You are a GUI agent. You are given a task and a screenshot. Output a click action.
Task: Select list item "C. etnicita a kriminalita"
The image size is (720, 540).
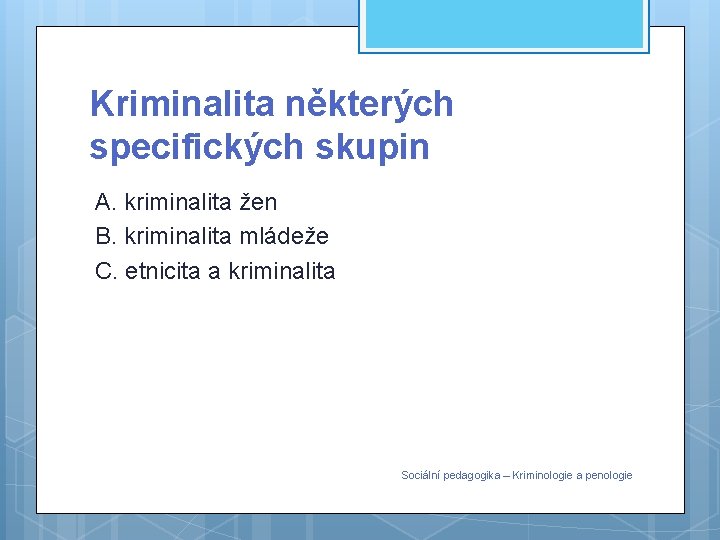(x=215, y=270)
